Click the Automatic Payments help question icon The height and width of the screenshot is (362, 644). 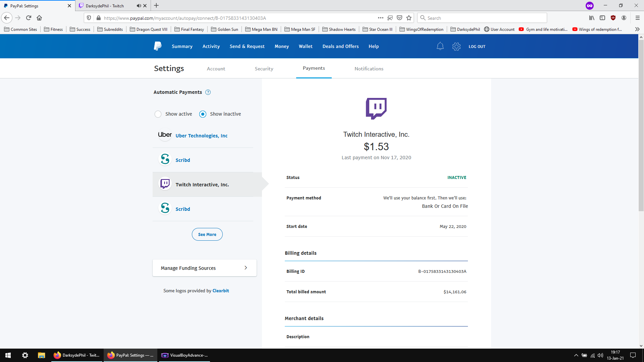tap(208, 92)
